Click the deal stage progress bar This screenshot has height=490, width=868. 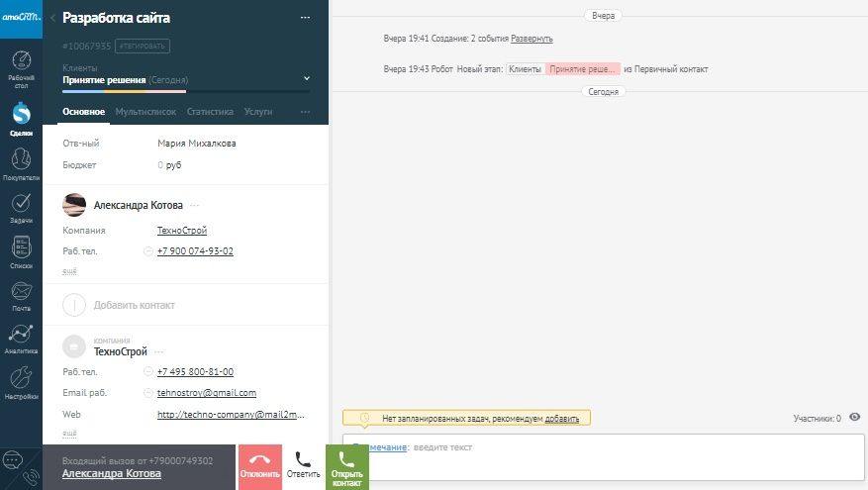(x=186, y=91)
